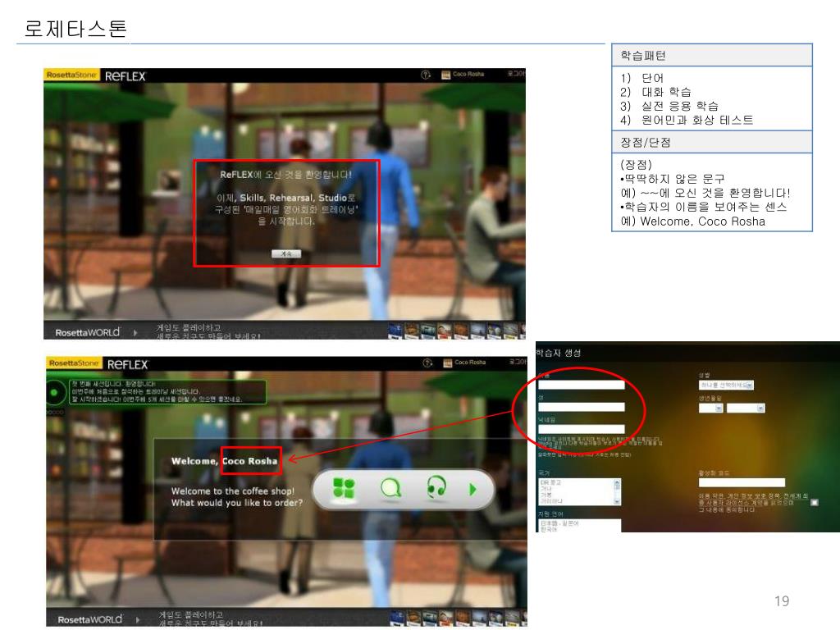The width and height of the screenshot is (840, 630).
Task: Select 日本語 - 일본어 in the support language list
Action: pos(559,523)
